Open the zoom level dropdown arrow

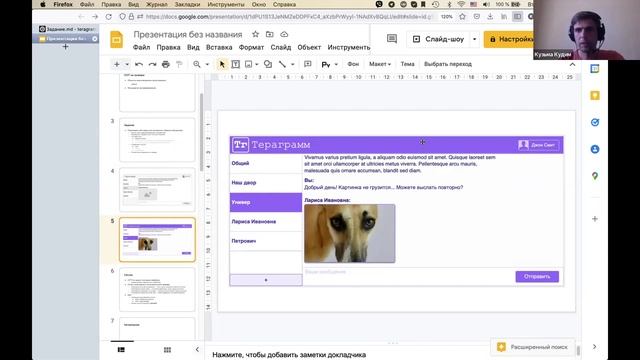coord(207,64)
